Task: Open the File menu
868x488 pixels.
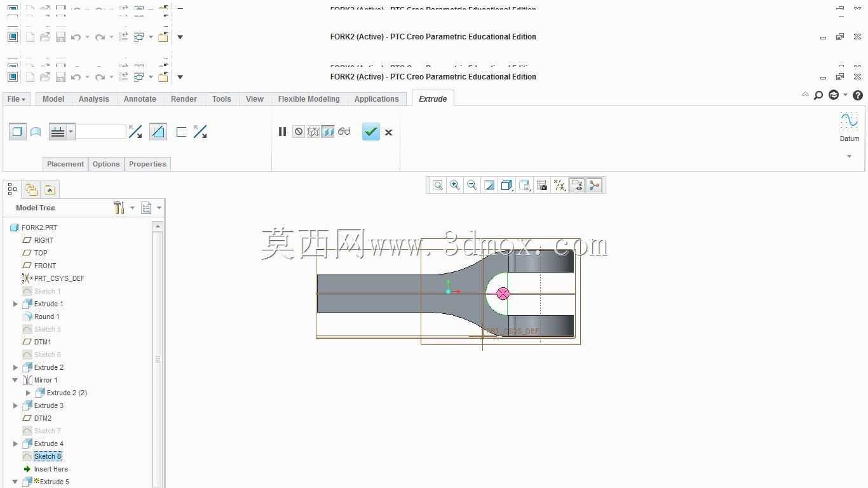Action: [x=16, y=99]
